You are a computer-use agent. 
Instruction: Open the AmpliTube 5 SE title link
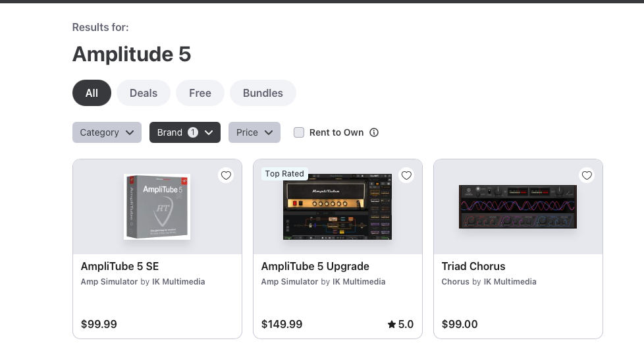coord(120,266)
